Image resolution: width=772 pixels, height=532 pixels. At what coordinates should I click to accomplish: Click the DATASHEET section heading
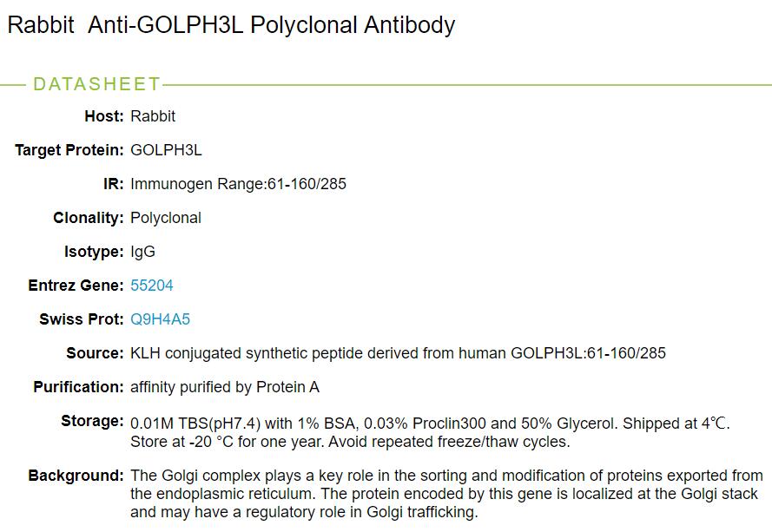[x=96, y=84]
